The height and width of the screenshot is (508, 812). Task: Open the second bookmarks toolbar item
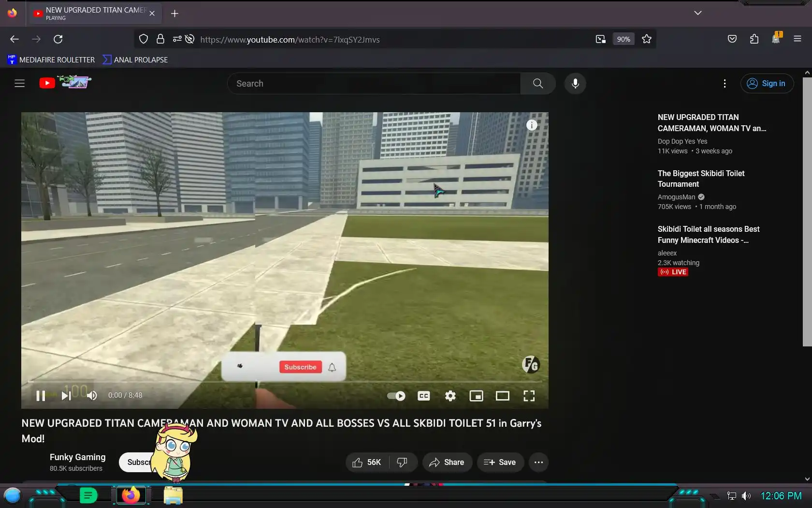[x=135, y=60]
